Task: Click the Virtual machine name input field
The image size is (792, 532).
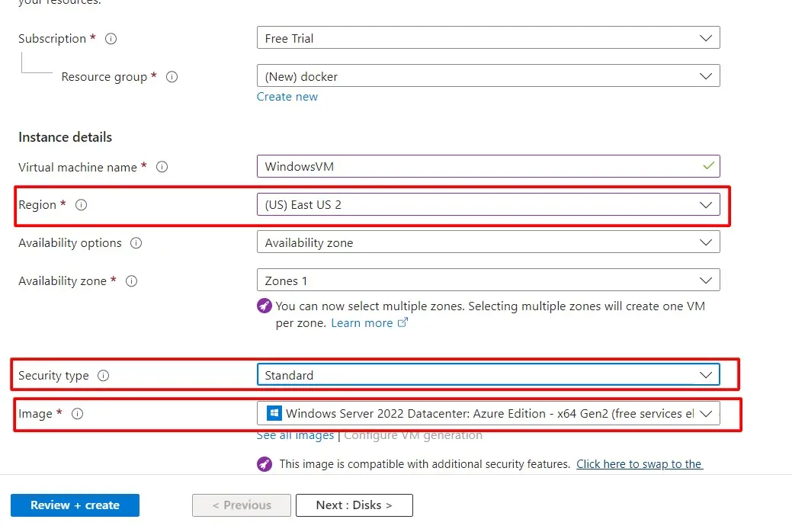Action: pos(480,166)
